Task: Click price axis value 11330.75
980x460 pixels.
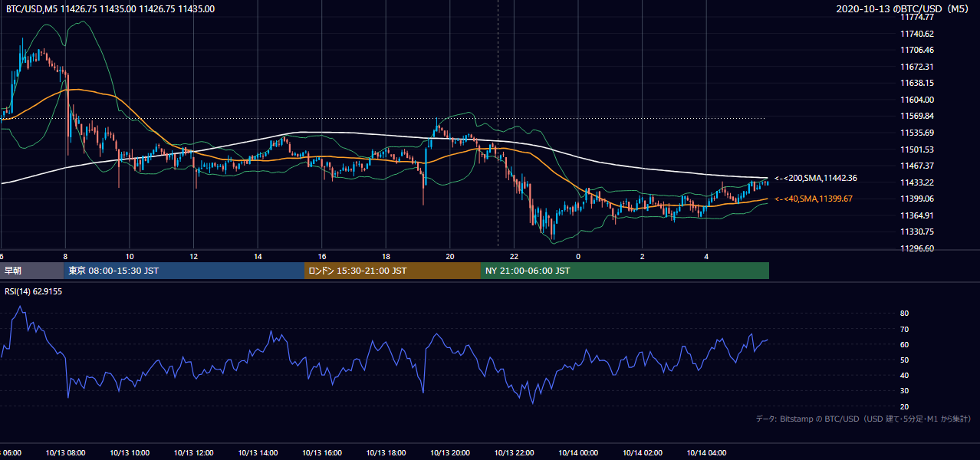Action: coord(916,232)
